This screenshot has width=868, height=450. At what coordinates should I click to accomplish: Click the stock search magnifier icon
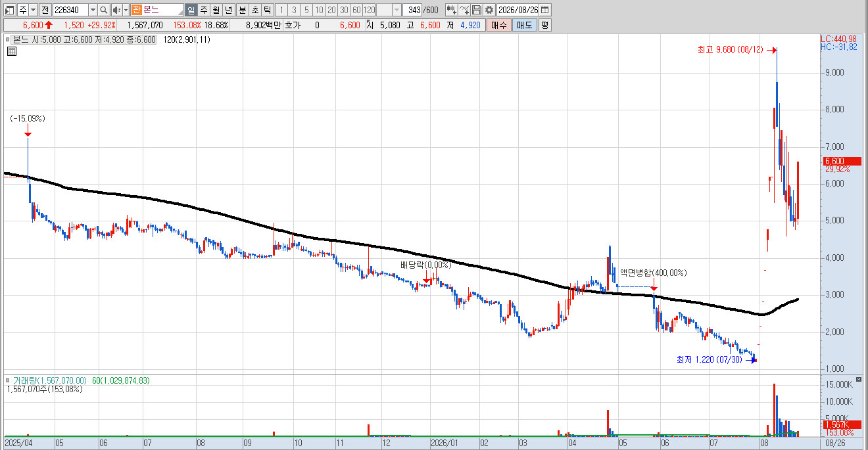click(x=104, y=10)
